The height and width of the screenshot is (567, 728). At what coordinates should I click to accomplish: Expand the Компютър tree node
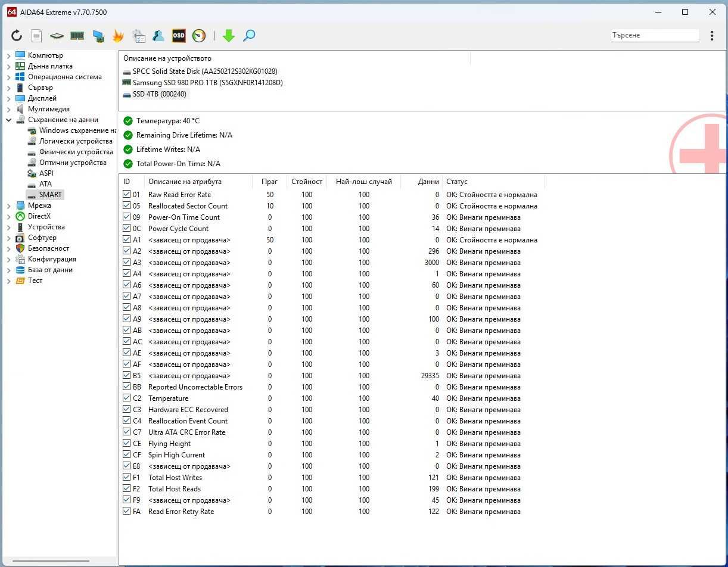[x=8, y=55]
